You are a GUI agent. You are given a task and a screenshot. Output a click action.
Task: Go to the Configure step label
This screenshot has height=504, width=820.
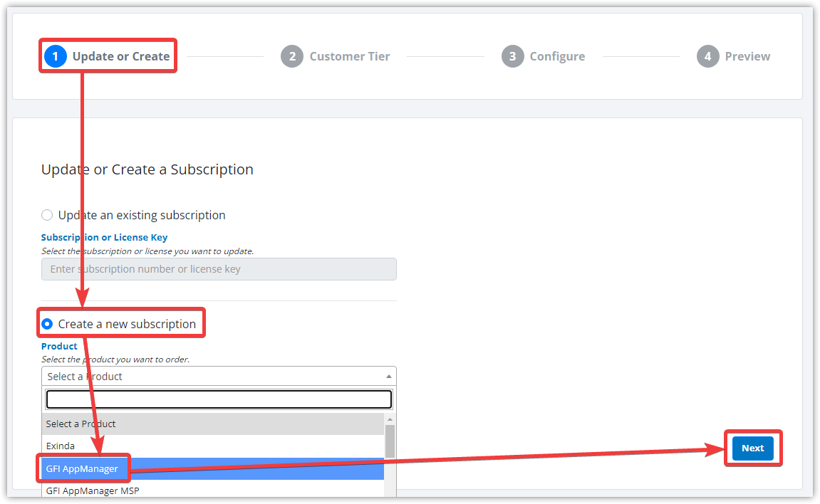click(557, 56)
